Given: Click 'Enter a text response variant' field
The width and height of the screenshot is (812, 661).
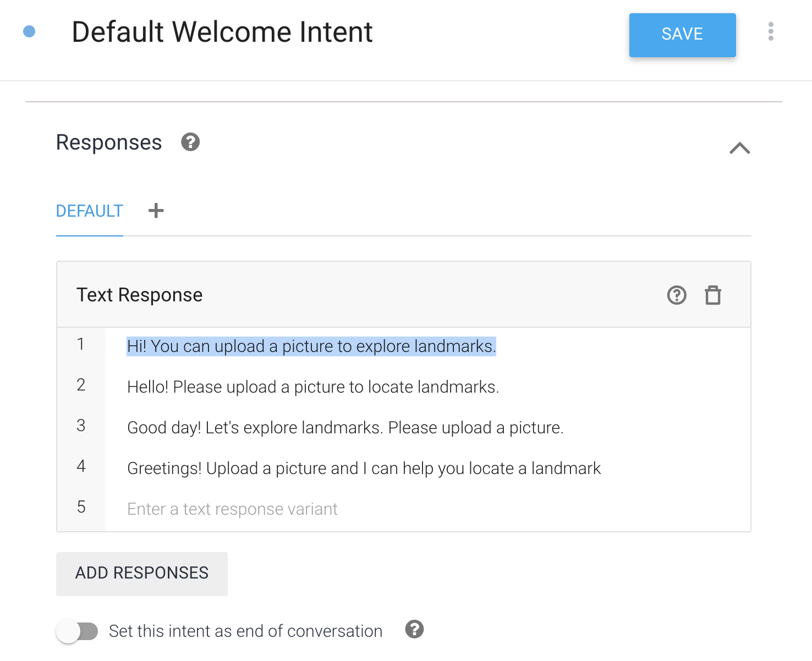Looking at the screenshot, I should coord(232,509).
